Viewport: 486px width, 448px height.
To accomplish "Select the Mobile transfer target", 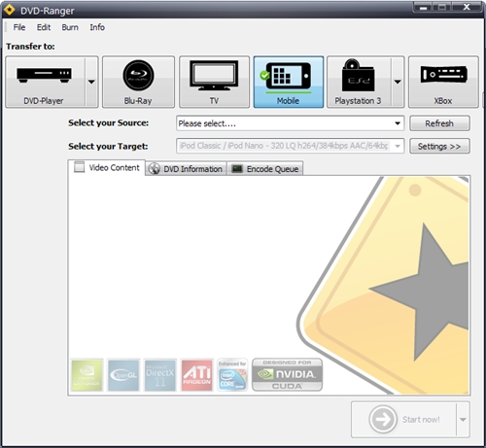I will 289,82.
